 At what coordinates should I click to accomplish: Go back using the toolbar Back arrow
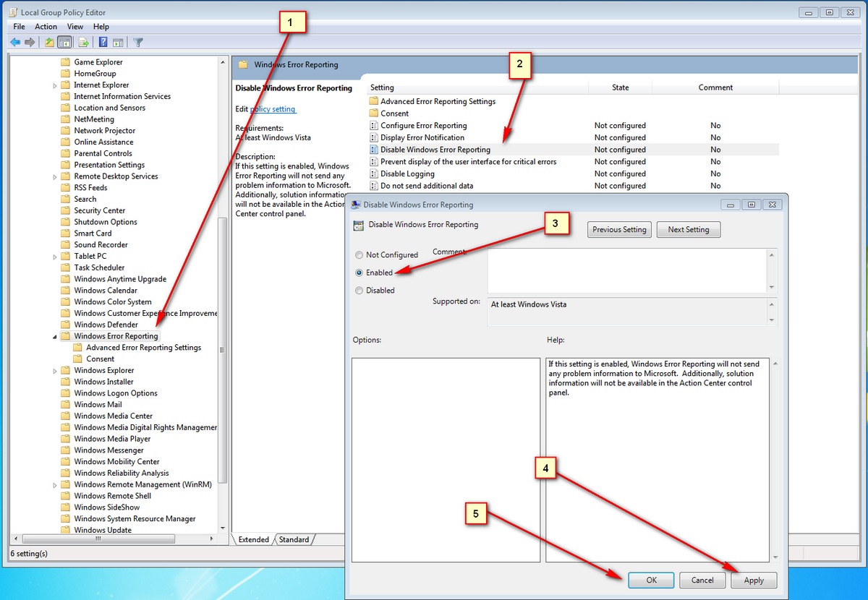point(14,42)
